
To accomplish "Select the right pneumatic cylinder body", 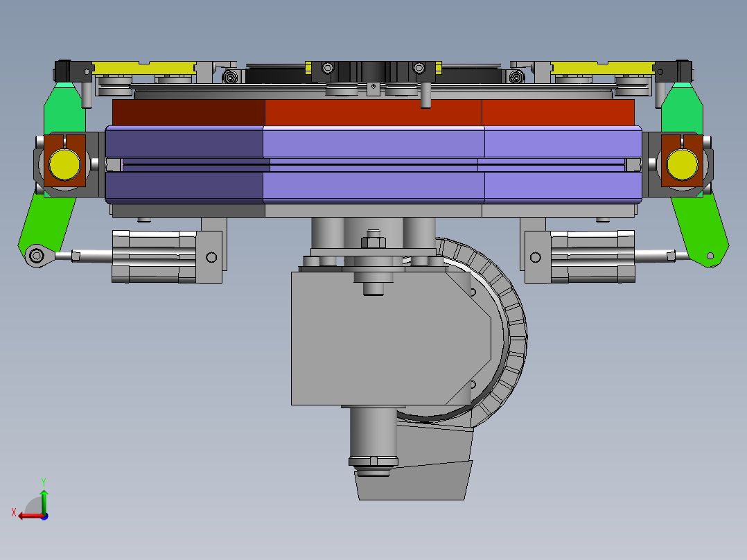I will (592, 257).
